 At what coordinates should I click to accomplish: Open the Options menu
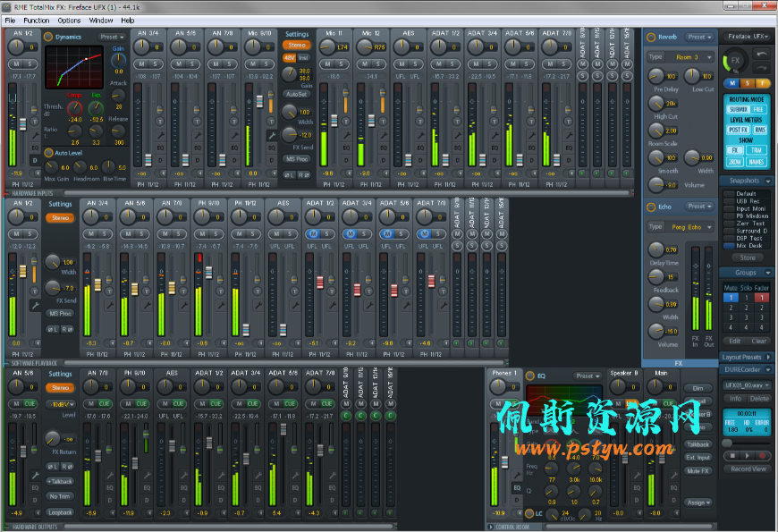[69, 21]
